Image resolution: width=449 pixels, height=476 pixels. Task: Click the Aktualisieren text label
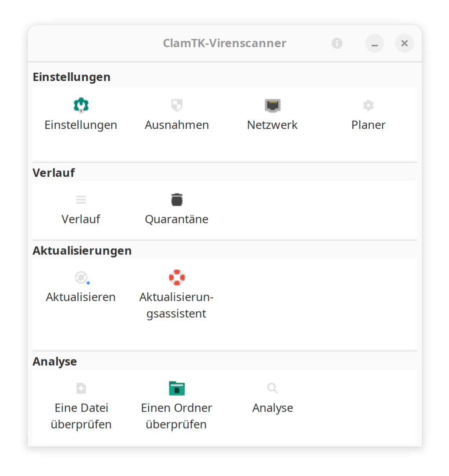click(x=81, y=297)
